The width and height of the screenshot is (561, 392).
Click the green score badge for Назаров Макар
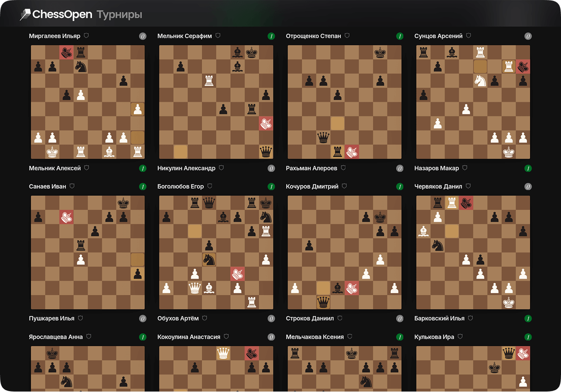[x=528, y=168]
